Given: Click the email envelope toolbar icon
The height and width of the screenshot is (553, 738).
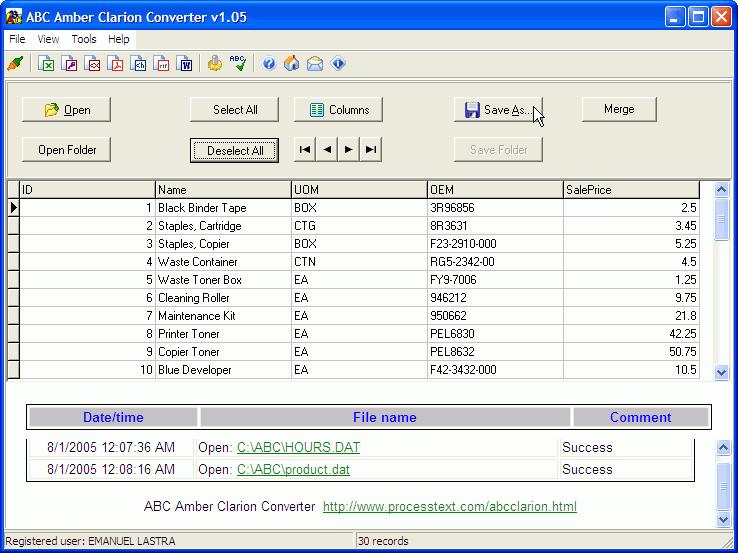Looking at the screenshot, I should click(315, 64).
